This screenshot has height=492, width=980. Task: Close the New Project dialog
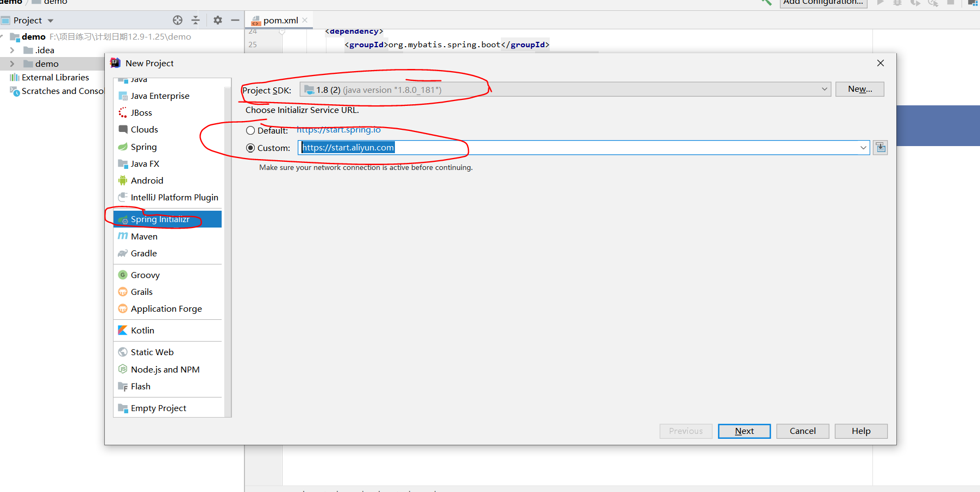(x=881, y=63)
